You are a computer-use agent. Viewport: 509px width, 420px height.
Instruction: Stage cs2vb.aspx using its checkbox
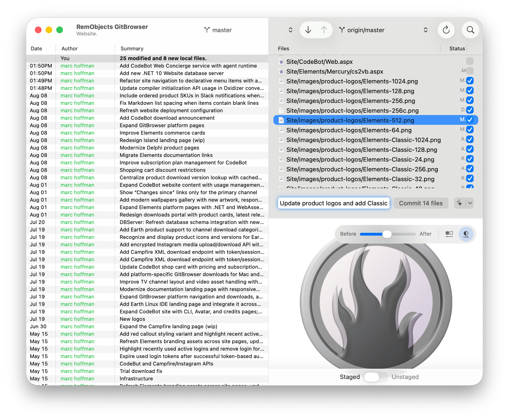click(x=470, y=71)
